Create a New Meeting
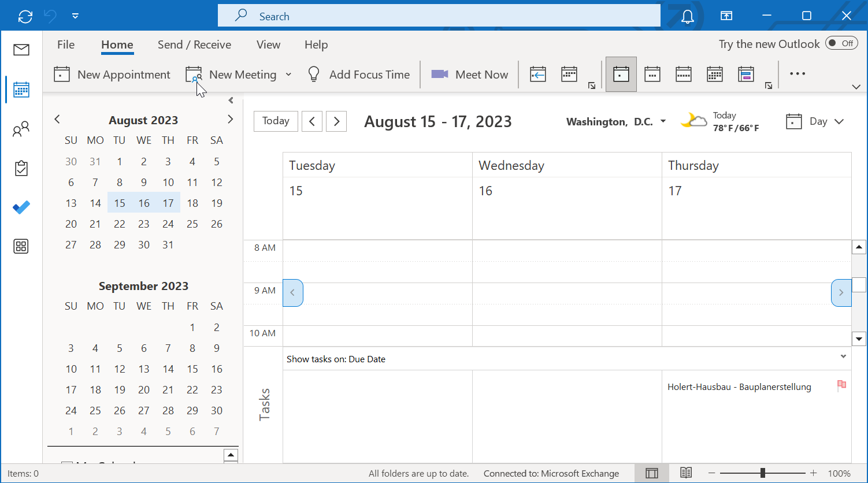Image resolution: width=868 pixels, height=483 pixels. click(x=231, y=75)
